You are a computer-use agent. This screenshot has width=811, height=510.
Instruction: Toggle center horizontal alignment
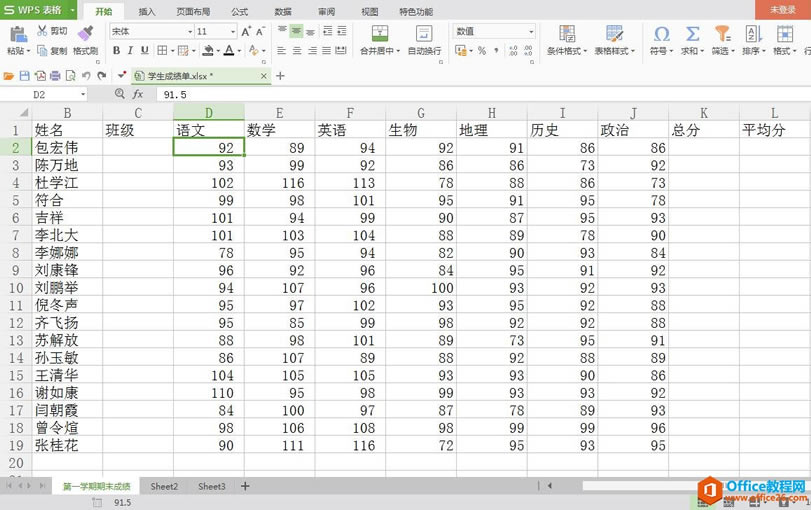click(x=297, y=51)
